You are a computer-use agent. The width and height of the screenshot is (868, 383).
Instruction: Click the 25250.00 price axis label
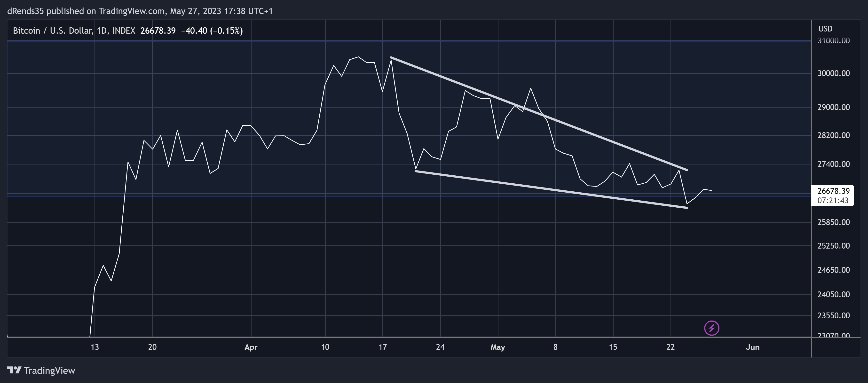(x=834, y=246)
